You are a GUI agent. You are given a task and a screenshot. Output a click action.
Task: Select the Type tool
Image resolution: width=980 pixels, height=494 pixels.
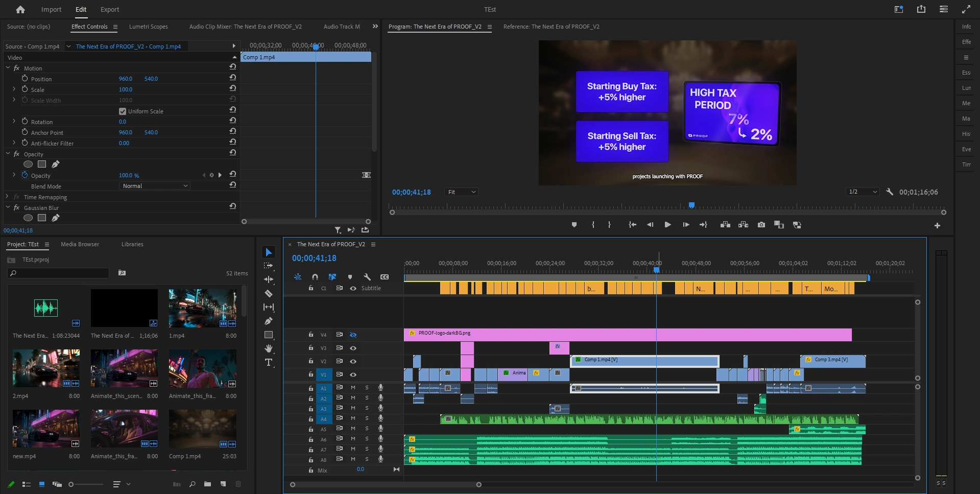click(x=269, y=362)
